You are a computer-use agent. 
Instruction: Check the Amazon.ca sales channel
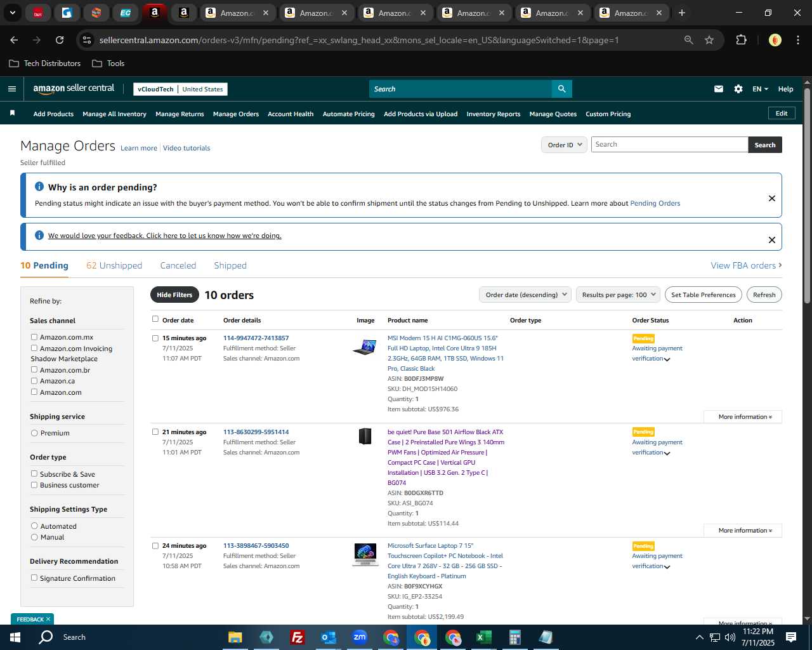(34, 381)
